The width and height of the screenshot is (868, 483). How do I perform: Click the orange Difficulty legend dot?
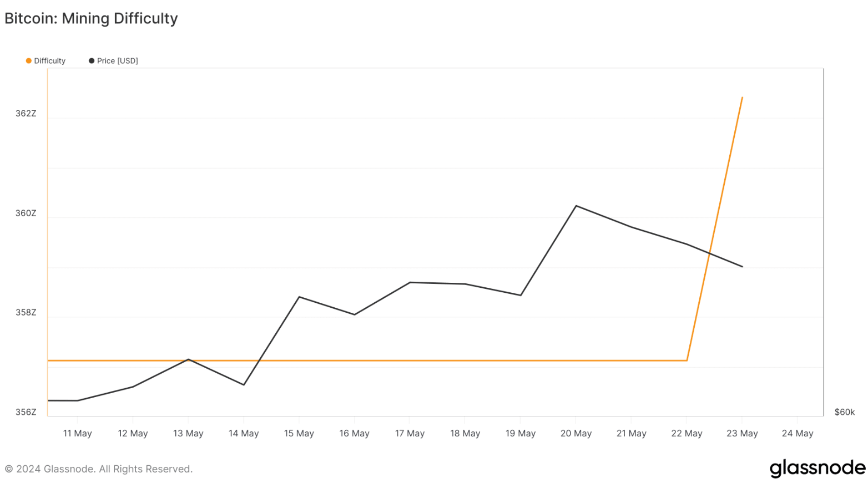click(29, 61)
